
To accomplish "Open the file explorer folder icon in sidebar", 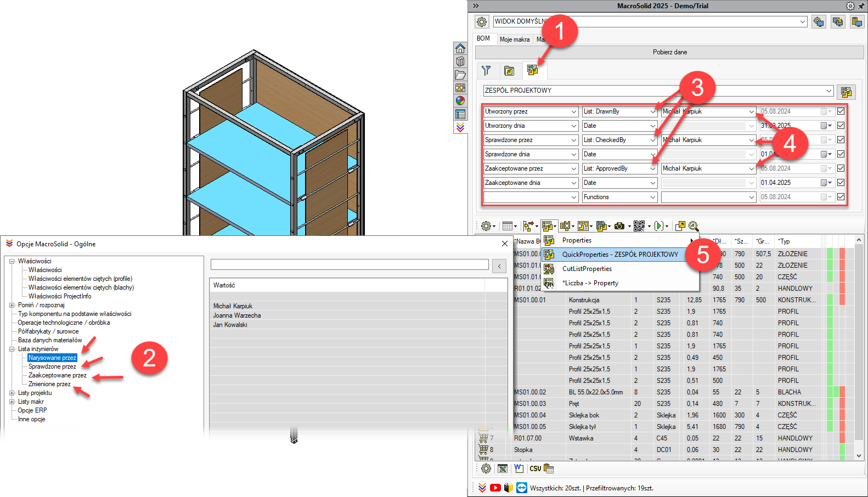I will point(460,75).
